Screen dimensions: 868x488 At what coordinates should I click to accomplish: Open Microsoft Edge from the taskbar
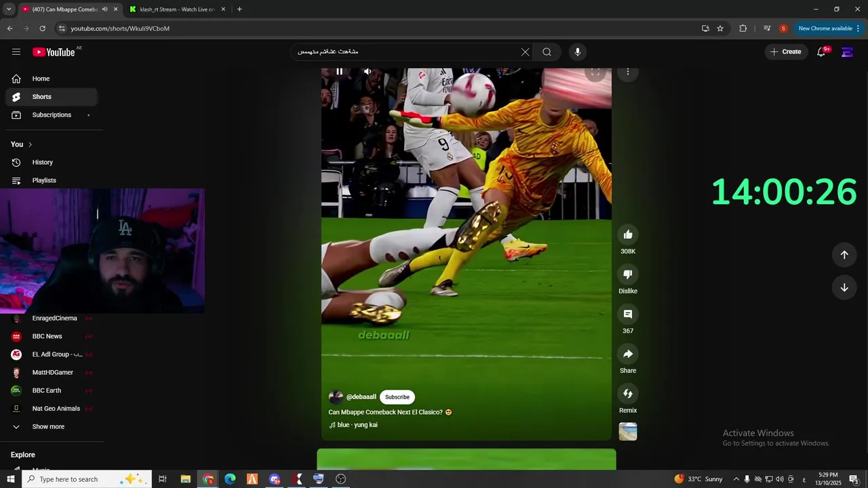(x=230, y=479)
